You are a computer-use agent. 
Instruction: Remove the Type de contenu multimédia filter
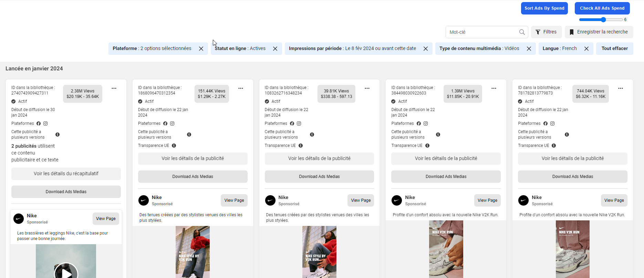pyautogui.click(x=529, y=49)
